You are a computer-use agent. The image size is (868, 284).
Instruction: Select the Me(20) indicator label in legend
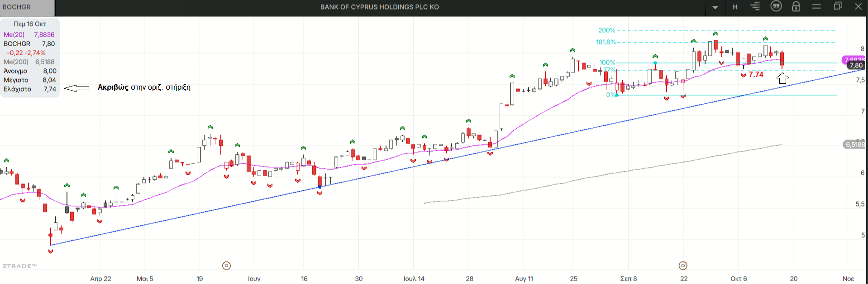(14, 35)
